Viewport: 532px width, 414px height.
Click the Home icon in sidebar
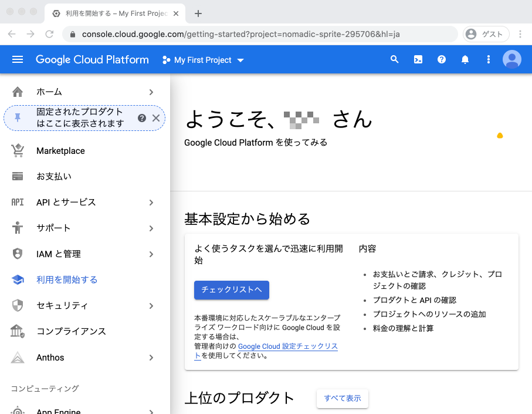click(x=18, y=92)
